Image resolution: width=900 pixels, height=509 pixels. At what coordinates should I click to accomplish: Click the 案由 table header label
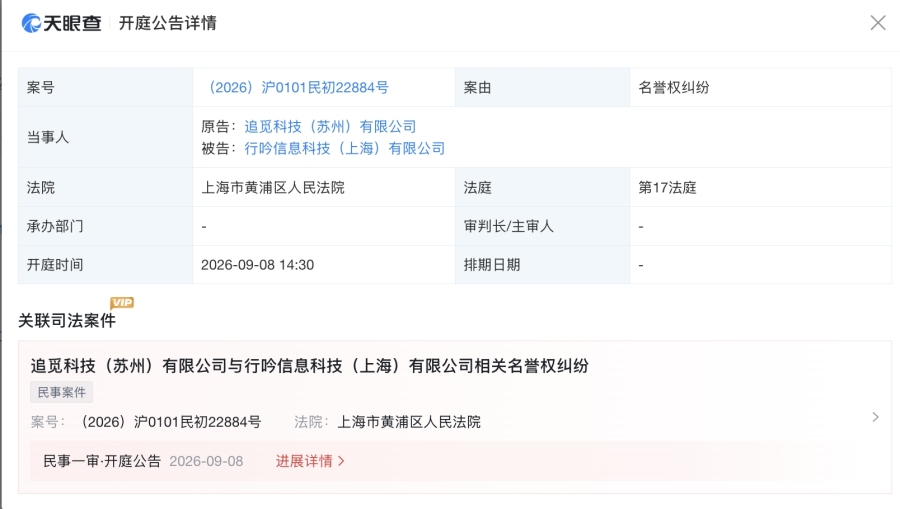pos(478,87)
